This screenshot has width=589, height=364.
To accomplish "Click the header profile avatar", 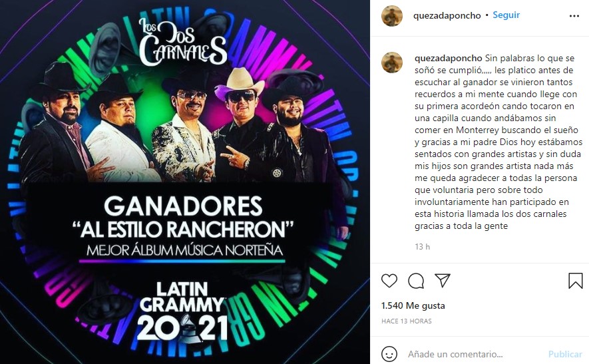I will (392, 16).
